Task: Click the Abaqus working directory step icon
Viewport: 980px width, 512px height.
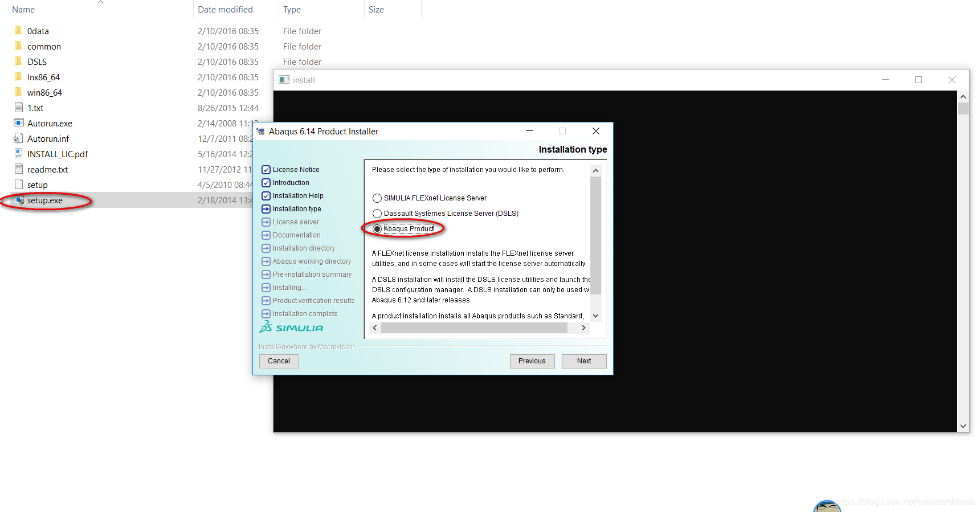Action: pos(266,261)
